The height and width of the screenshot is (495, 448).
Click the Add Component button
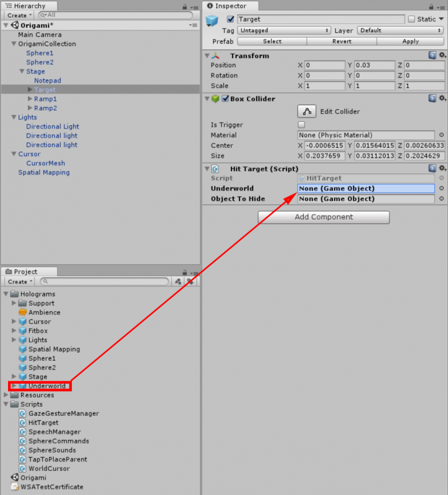pos(323,217)
